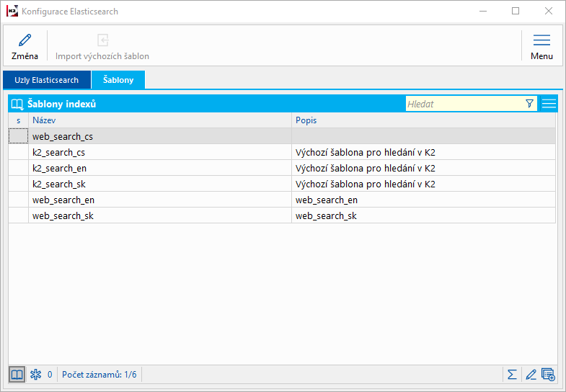Click the book icon beside Šablony indexů
The image size is (566, 392).
click(x=17, y=104)
